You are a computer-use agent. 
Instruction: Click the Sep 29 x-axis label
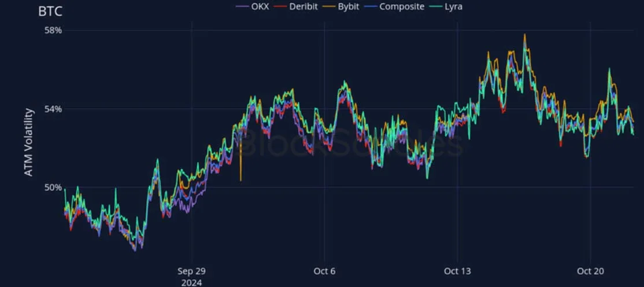[x=191, y=271]
